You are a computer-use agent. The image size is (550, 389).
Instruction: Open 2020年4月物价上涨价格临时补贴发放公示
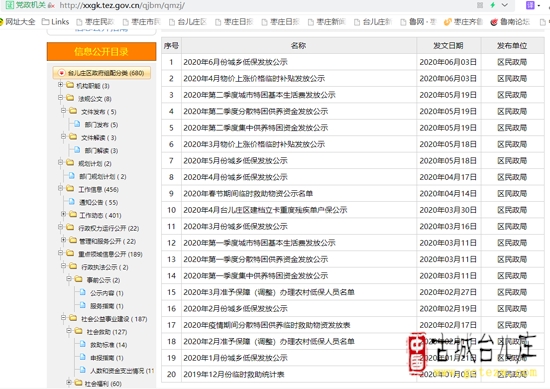click(x=254, y=79)
